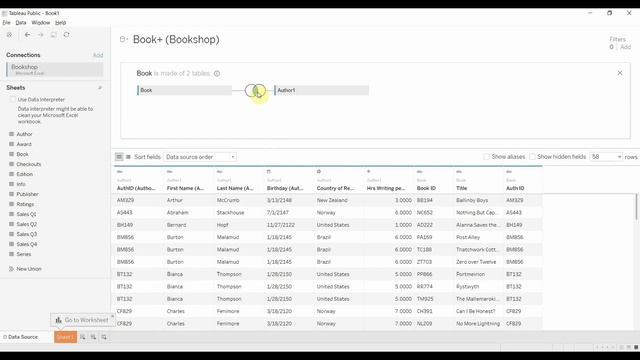Click the type icon above the Title column
640x360 pixels.
459,172
